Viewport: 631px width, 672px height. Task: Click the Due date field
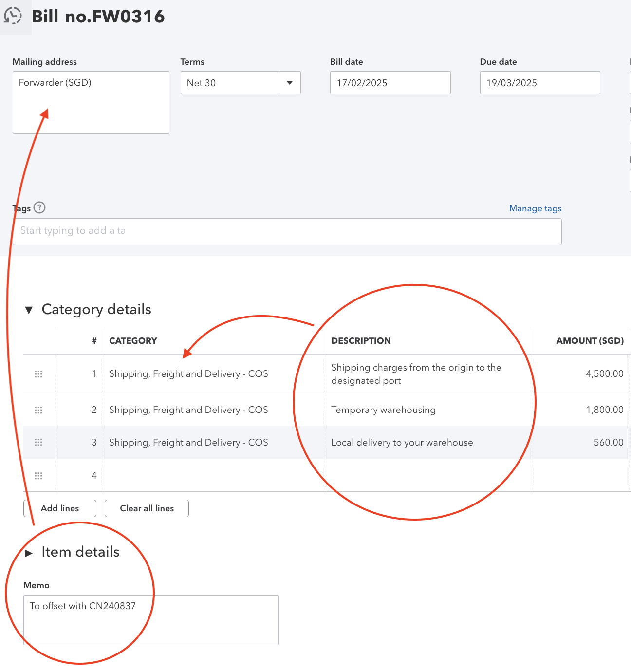coord(539,83)
